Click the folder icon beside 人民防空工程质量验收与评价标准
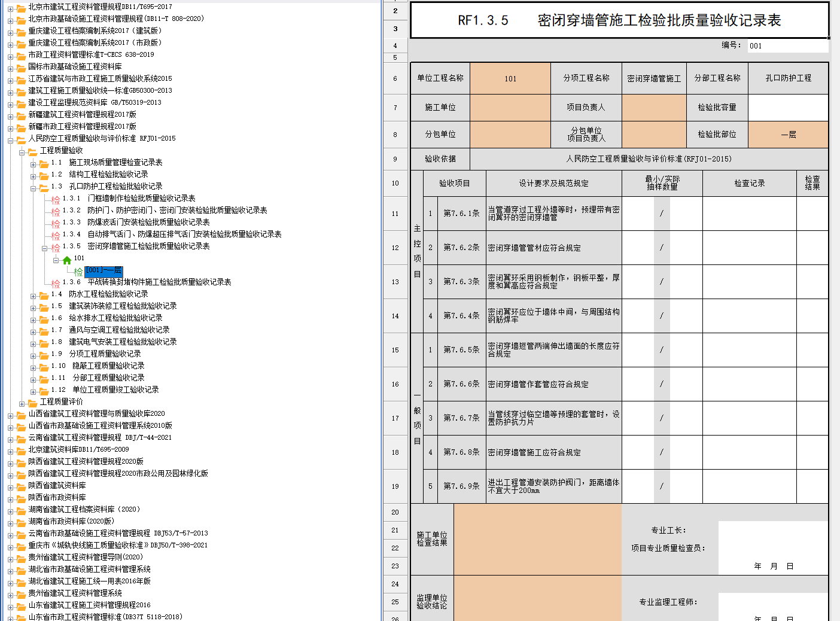 [x=21, y=139]
